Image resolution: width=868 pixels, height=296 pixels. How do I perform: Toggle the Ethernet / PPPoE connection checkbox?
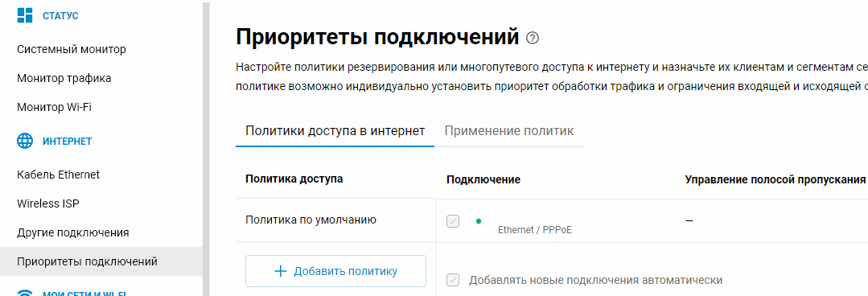453,221
